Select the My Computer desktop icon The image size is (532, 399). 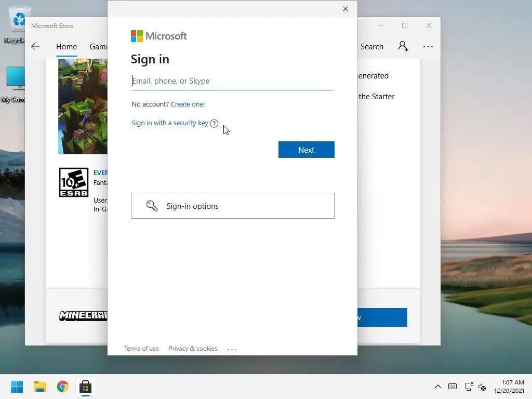point(13,85)
